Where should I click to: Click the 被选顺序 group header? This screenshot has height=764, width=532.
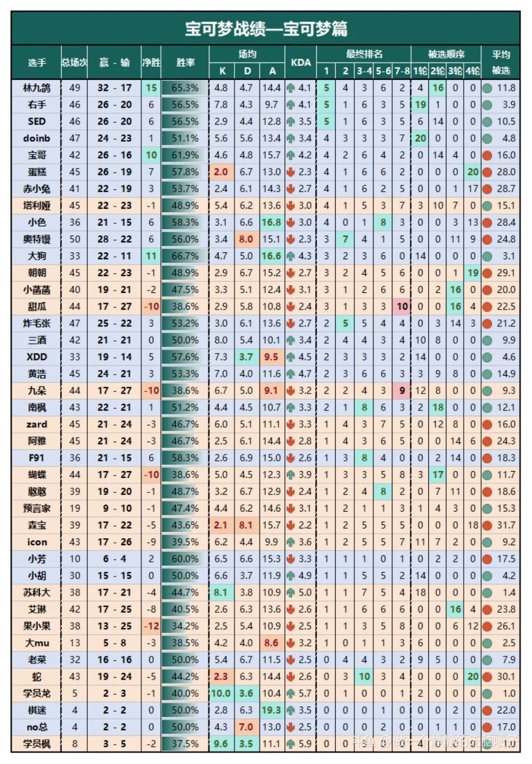[x=446, y=54]
